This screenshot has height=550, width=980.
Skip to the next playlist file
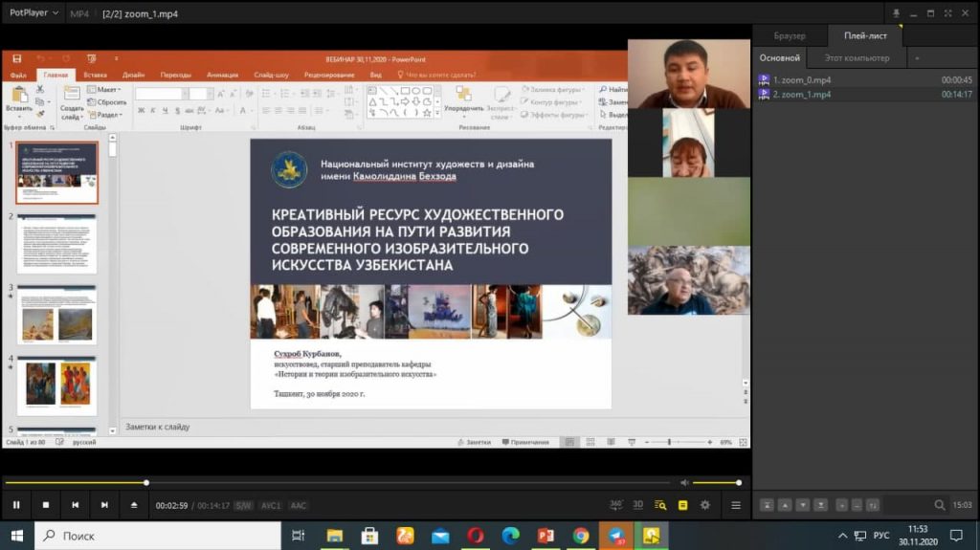(x=104, y=505)
